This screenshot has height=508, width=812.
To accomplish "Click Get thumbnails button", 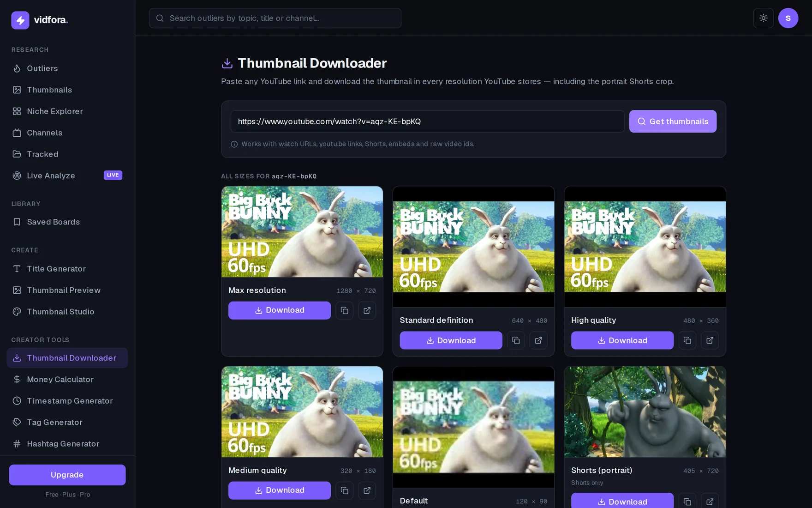I will point(673,121).
